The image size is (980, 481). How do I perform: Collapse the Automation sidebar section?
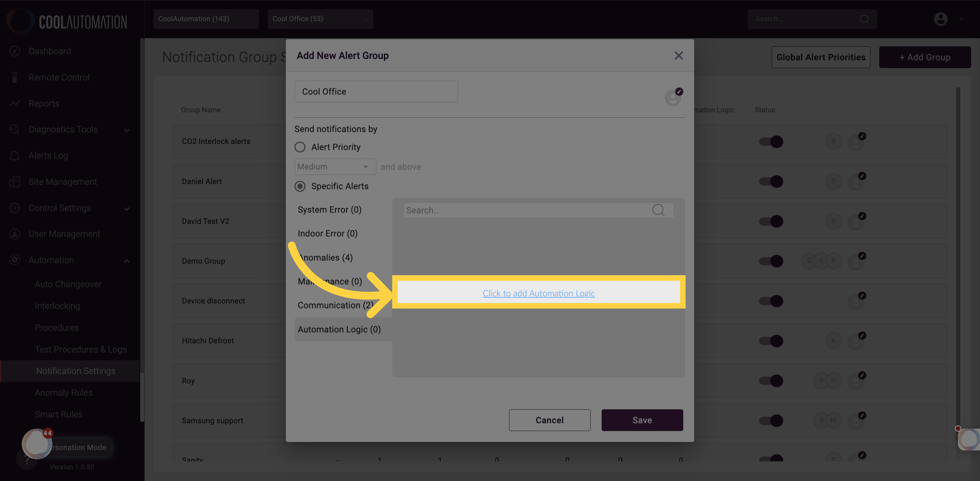pyautogui.click(x=127, y=261)
